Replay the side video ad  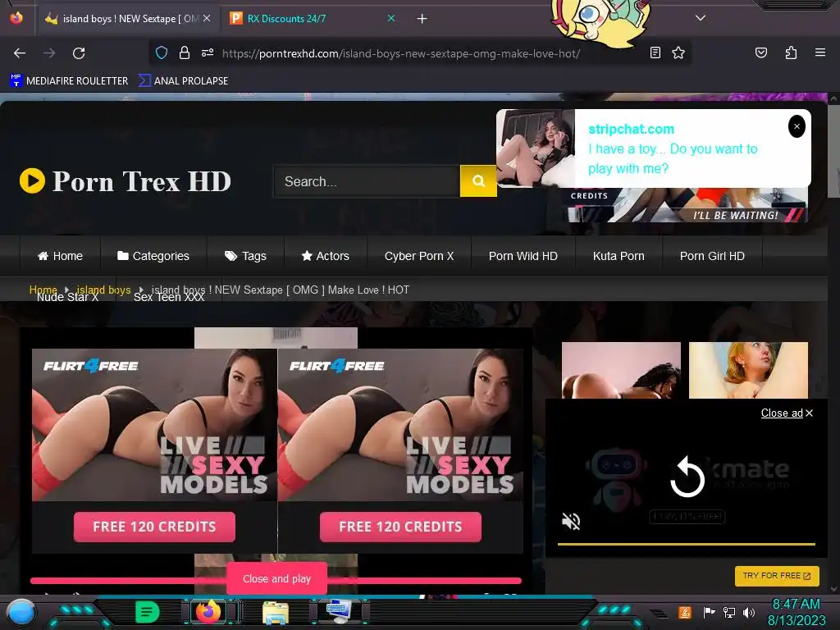(687, 477)
